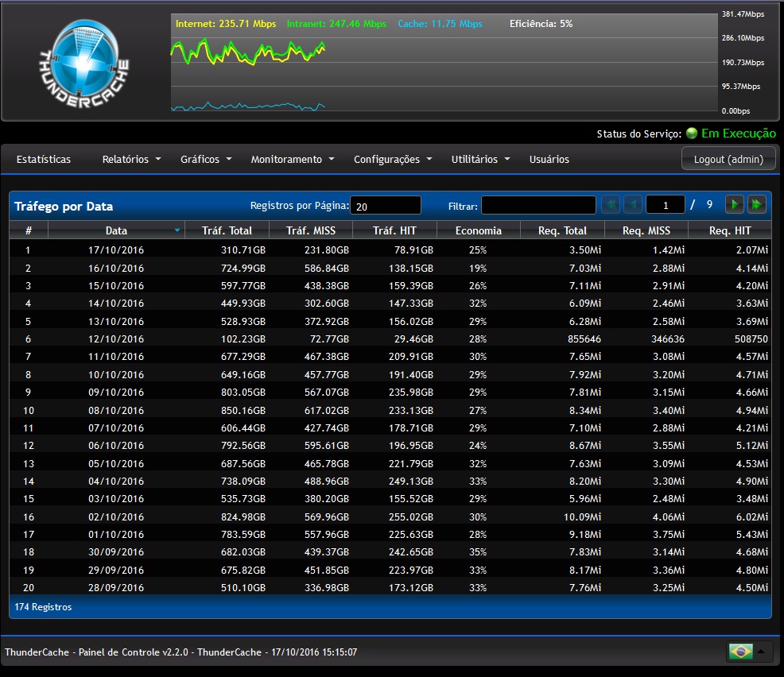The image size is (784, 677).
Task: Click the Brazil flag language icon
Action: [740, 652]
